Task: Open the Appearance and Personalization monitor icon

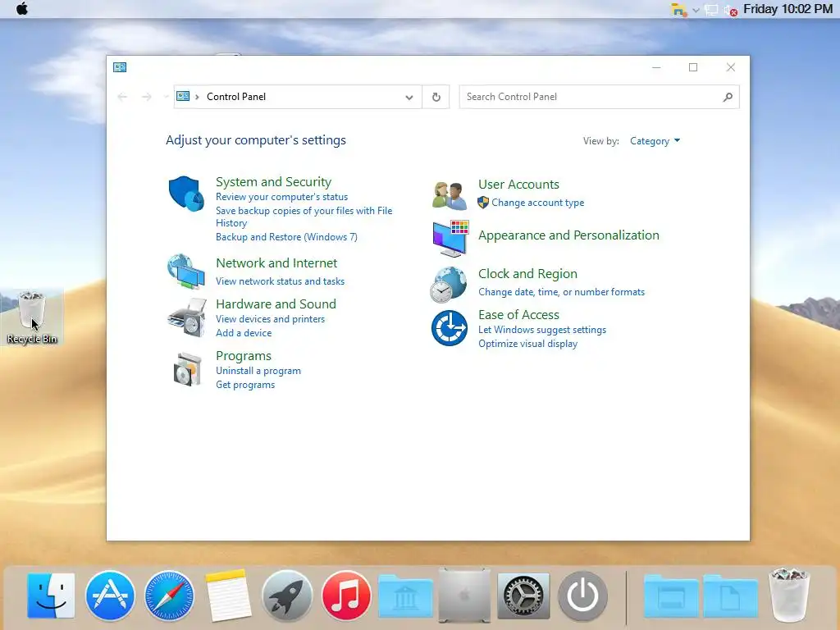Action: (450, 239)
